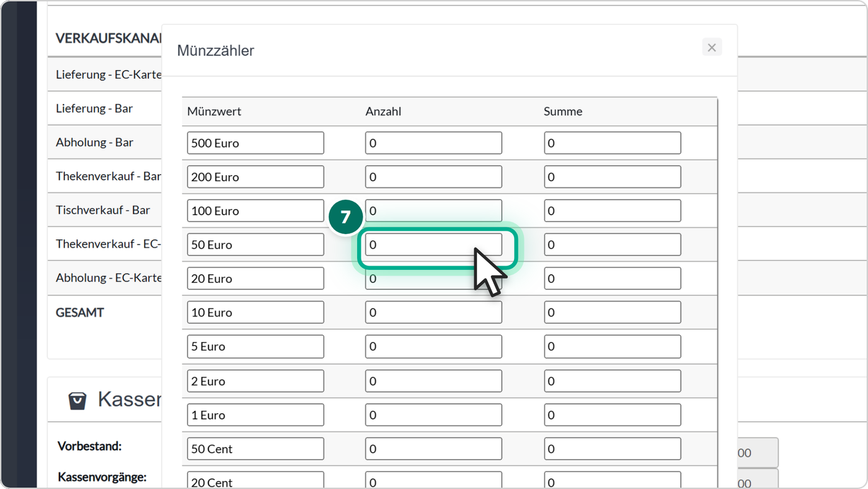Click the Anzahl field for 50 Euro
The image size is (868, 489).
coord(433,244)
